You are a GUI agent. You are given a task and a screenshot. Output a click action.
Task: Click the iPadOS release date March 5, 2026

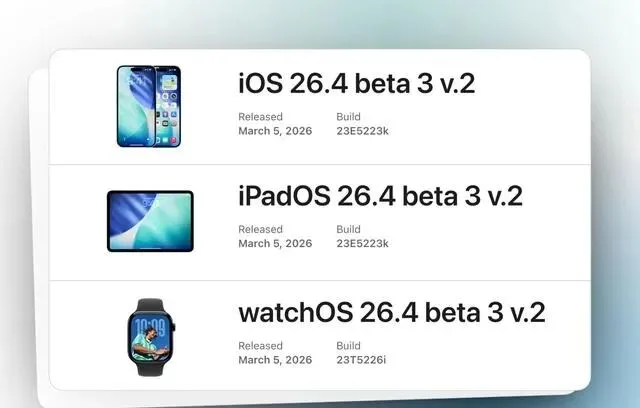pyautogui.click(x=275, y=244)
